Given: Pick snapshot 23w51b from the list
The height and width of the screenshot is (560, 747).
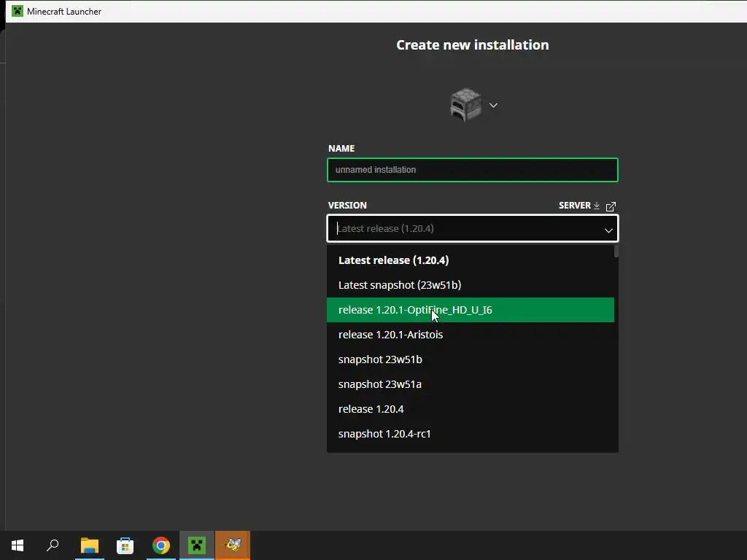Looking at the screenshot, I should pyautogui.click(x=471, y=359).
